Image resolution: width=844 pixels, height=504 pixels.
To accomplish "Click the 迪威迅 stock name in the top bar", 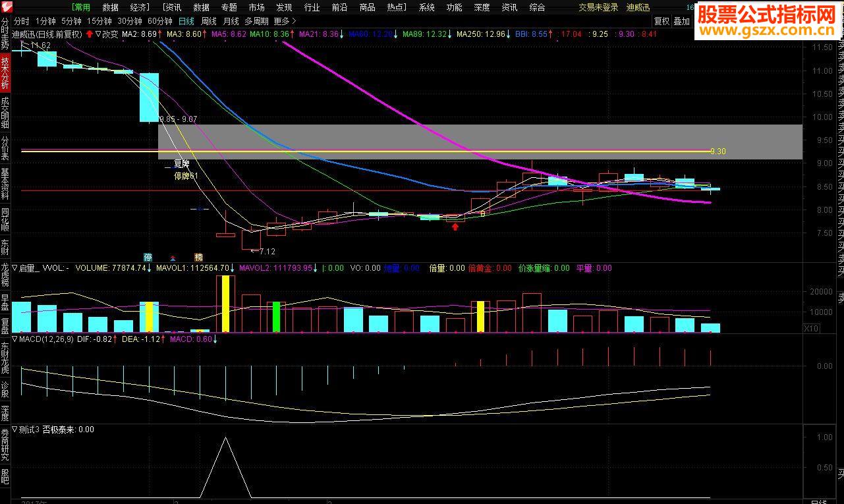I will pos(637,7).
